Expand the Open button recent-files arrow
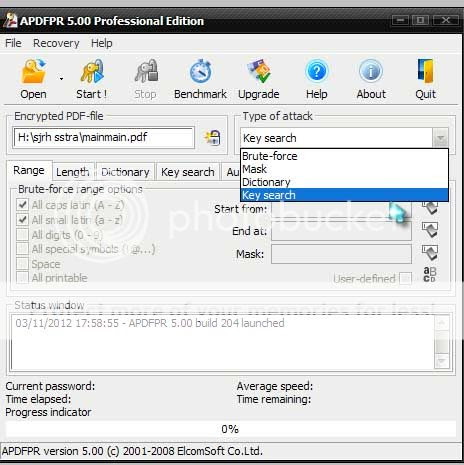The width and height of the screenshot is (464, 465). pos(61,79)
